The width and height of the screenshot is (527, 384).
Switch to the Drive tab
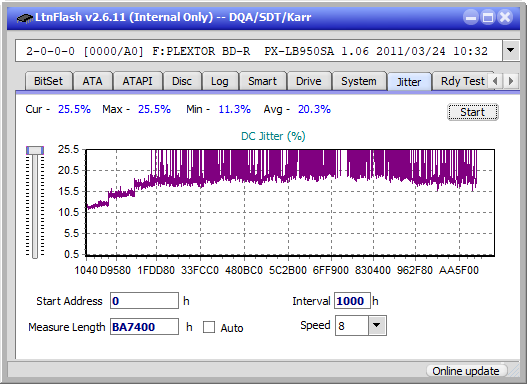tap(309, 81)
